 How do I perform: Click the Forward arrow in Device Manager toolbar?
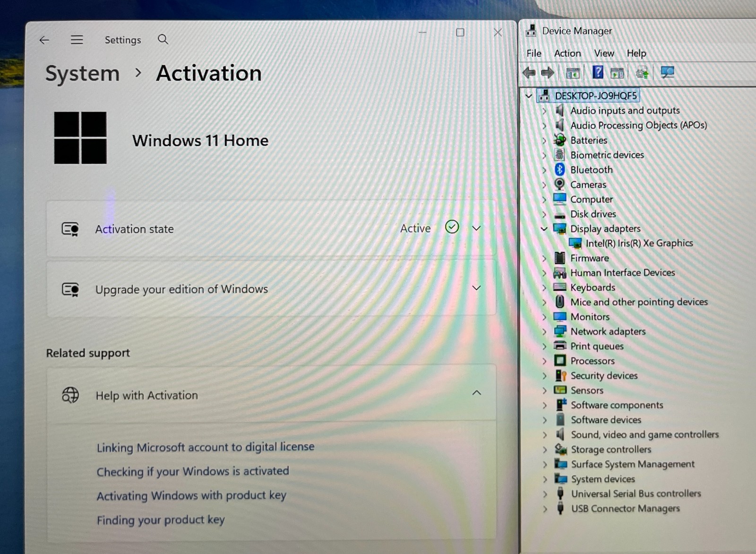coord(547,72)
